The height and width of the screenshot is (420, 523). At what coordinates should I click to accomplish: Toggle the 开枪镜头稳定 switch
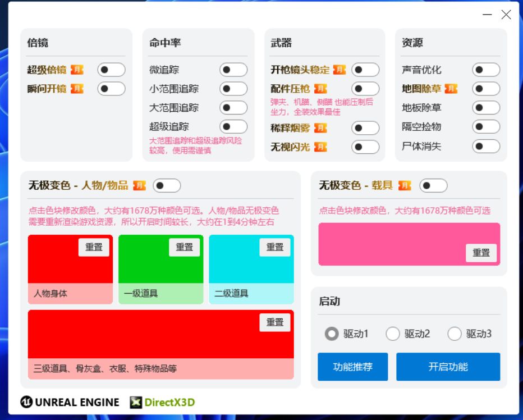365,70
